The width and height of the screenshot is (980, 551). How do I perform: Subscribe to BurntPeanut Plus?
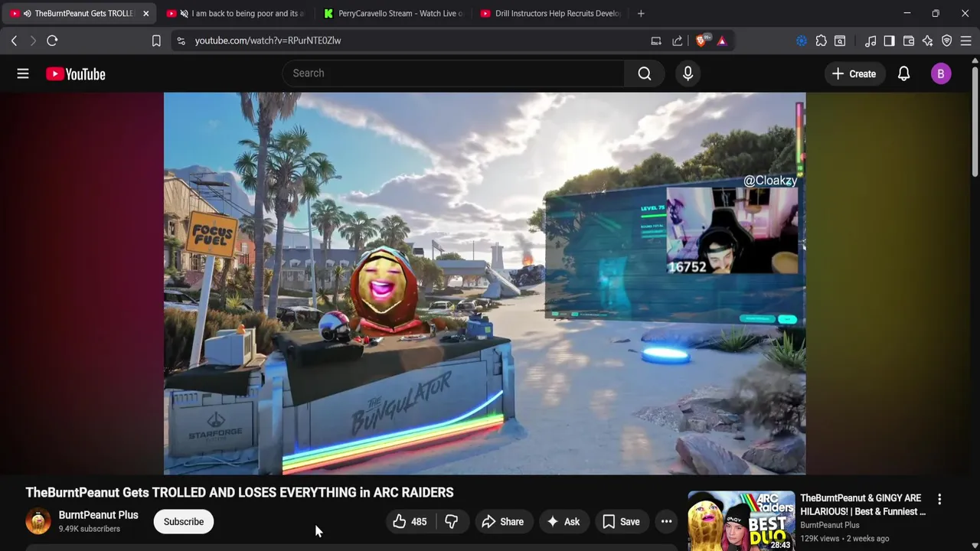coord(184,522)
